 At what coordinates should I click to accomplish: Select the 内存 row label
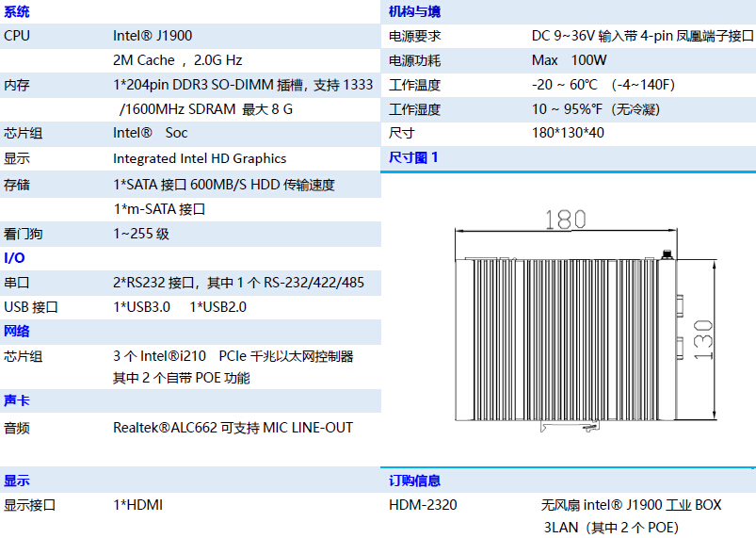[17, 85]
